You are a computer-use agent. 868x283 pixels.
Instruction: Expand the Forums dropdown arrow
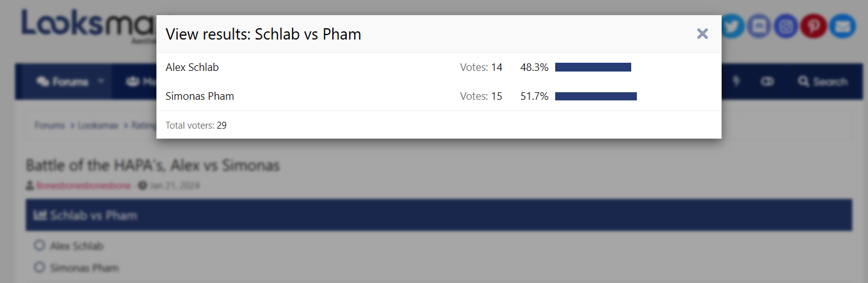(x=100, y=82)
